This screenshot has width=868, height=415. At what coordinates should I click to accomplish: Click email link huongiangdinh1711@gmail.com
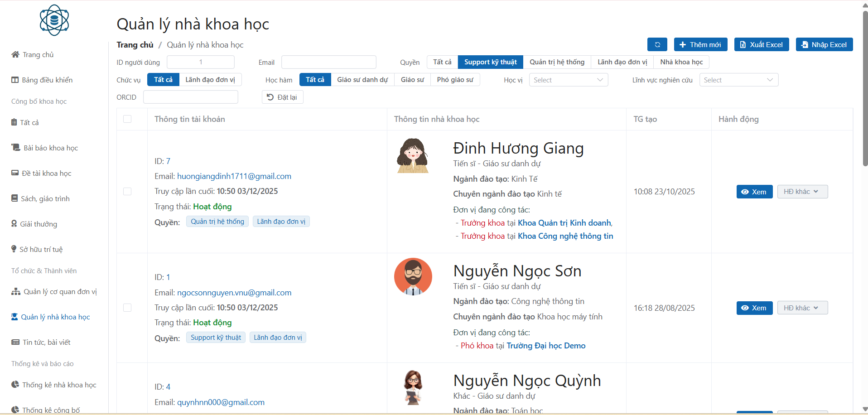(x=234, y=176)
